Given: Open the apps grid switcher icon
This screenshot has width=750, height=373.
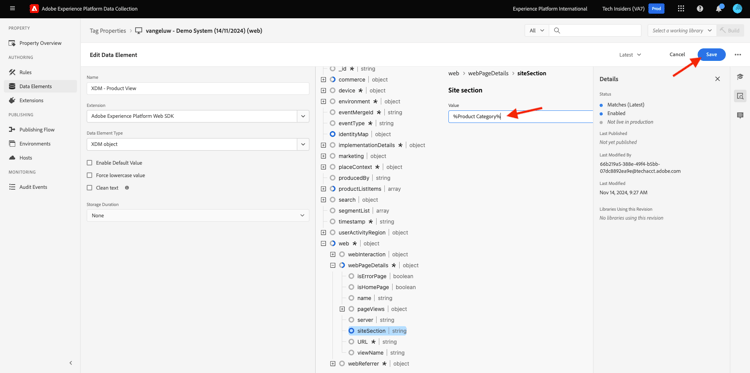Looking at the screenshot, I should (681, 9).
